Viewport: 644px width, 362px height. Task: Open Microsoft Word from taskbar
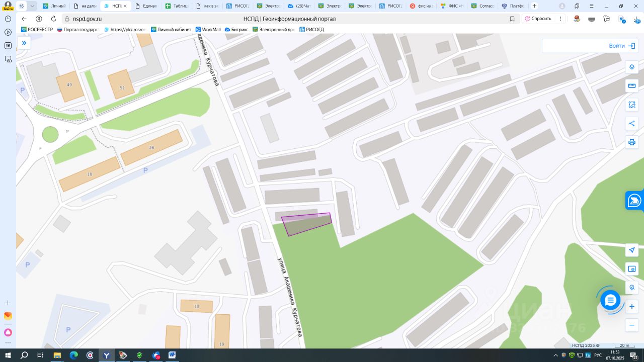click(x=172, y=355)
